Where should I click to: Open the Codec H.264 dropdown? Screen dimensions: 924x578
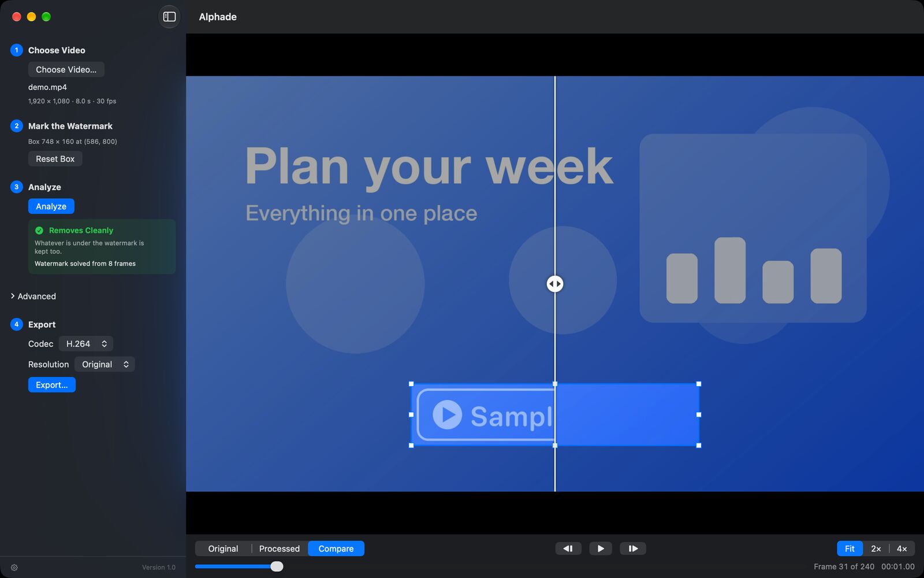[86, 344]
